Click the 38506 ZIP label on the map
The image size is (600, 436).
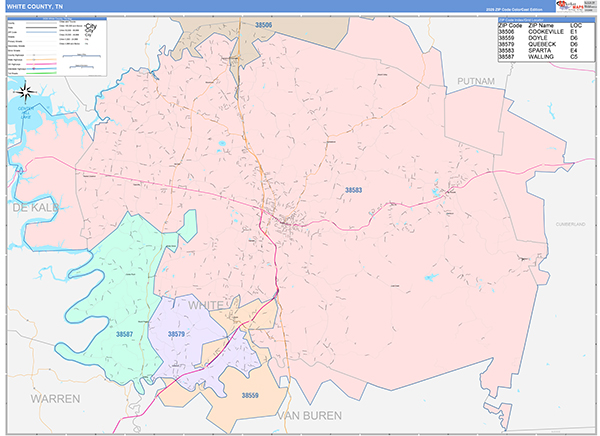tap(264, 25)
